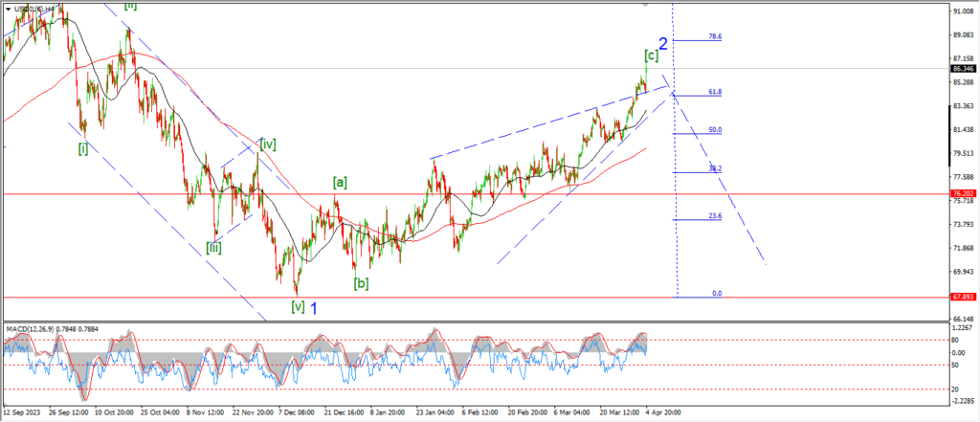Click the green [c] wave label

click(x=651, y=55)
